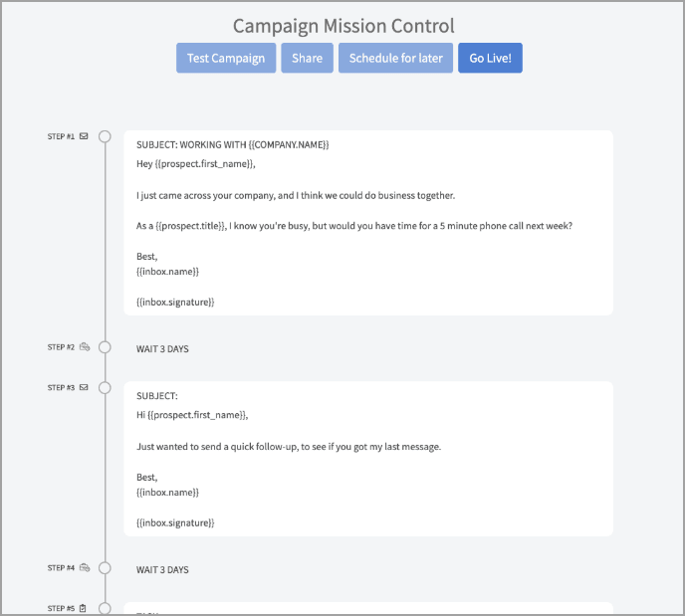The width and height of the screenshot is (685, 616).
Task: Click the Step #2 wait delay icon
Action: [x=85, y=347]
